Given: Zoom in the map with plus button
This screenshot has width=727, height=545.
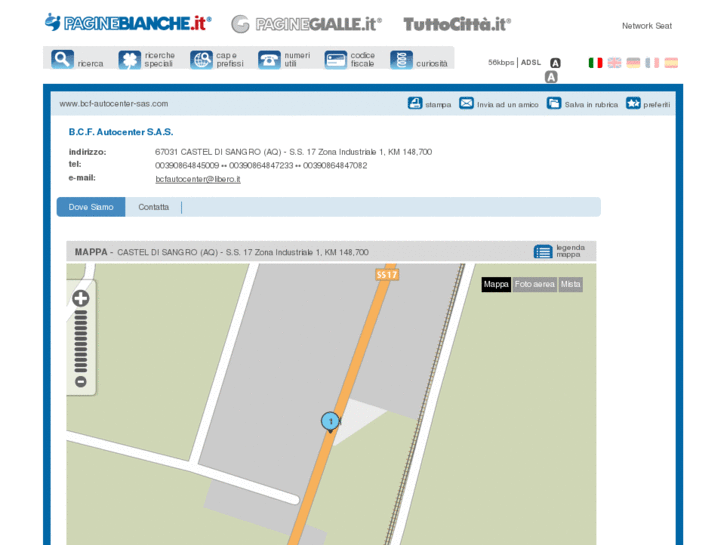Looking at the screenshot, I should pos(81,298).
